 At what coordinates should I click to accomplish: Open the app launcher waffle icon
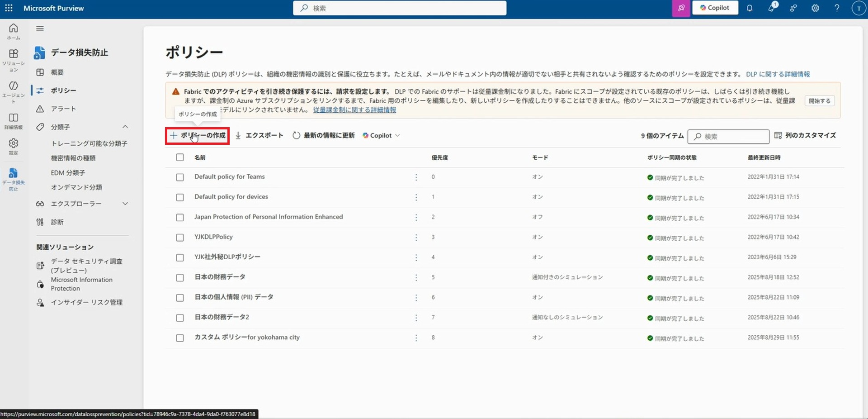(9, 8)
